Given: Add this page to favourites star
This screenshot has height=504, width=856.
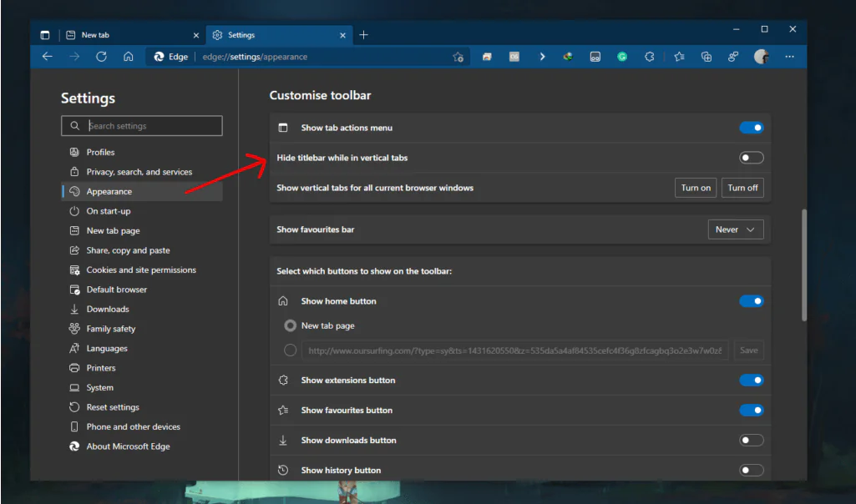Looking at the screenshot, I should click(x=458, y=57).
